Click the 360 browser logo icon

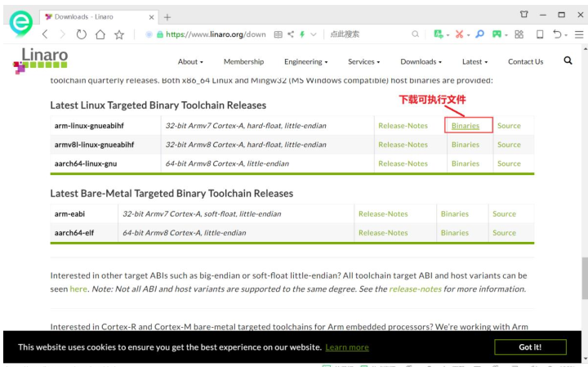(20, 23)
